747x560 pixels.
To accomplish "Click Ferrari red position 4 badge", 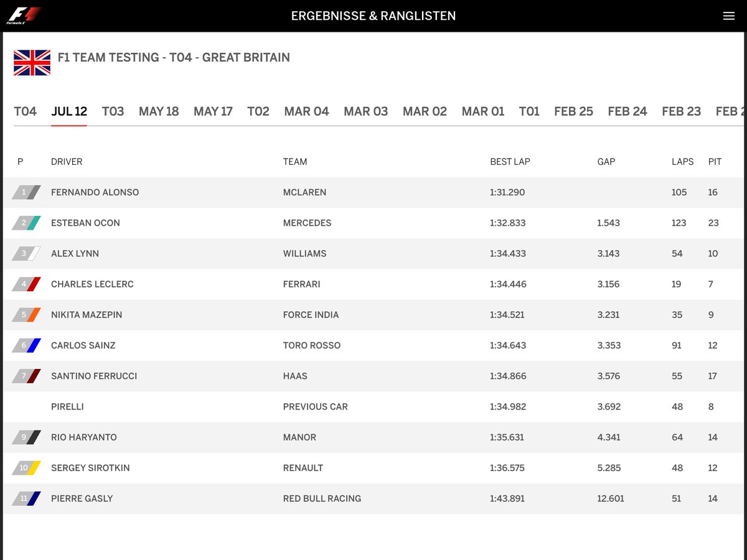I will 26,284.
